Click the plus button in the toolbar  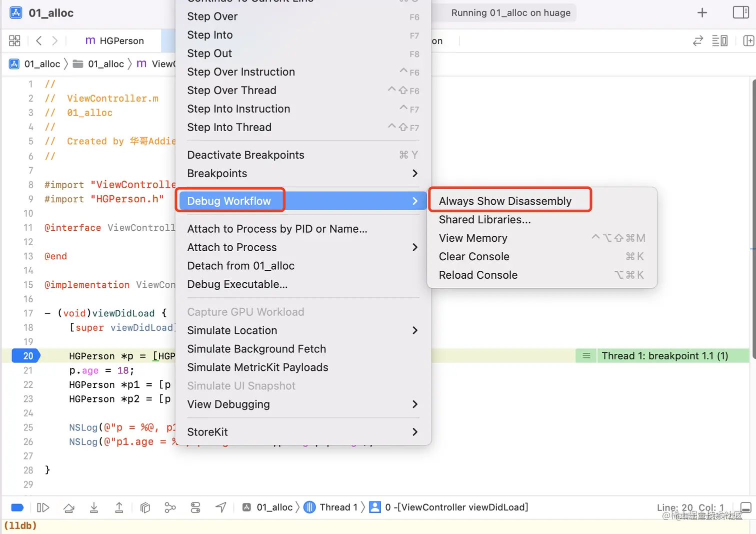click(x=702, y=13)
